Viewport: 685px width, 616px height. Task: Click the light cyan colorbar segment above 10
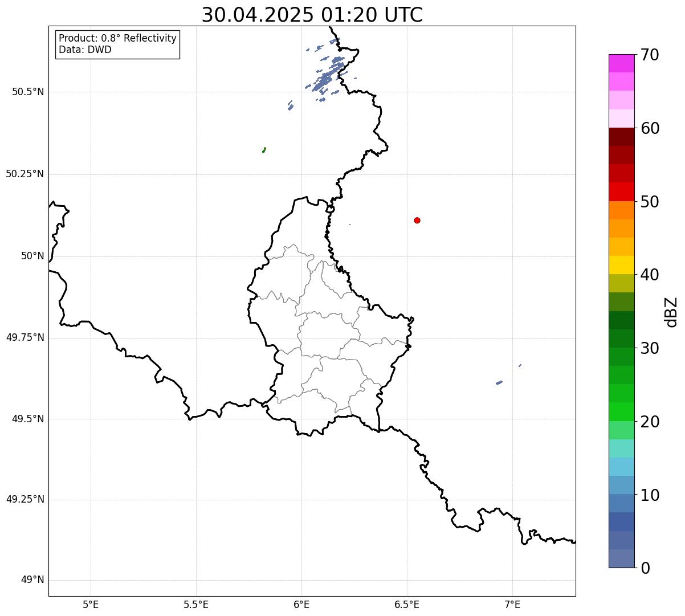621,467
